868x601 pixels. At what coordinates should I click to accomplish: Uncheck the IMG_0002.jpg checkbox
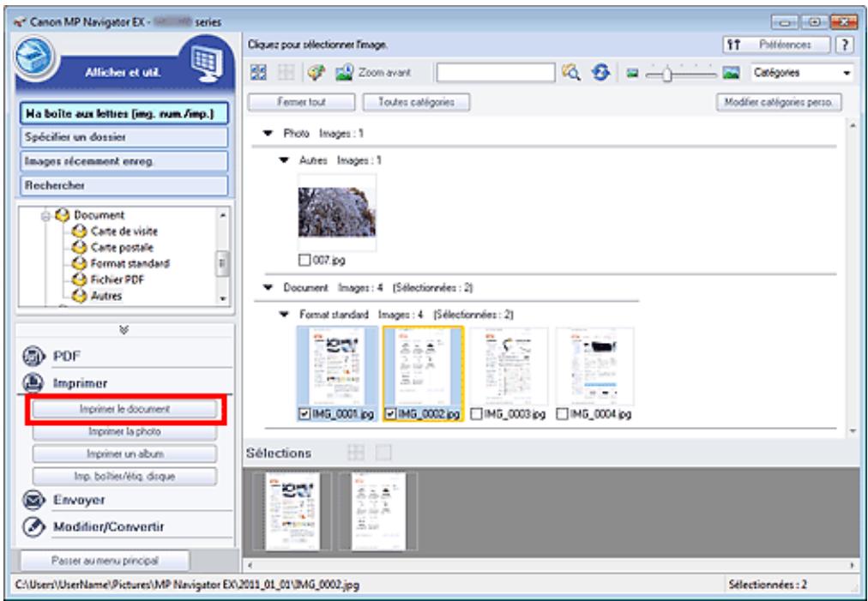pyautogui.click(x=391, y=414)
